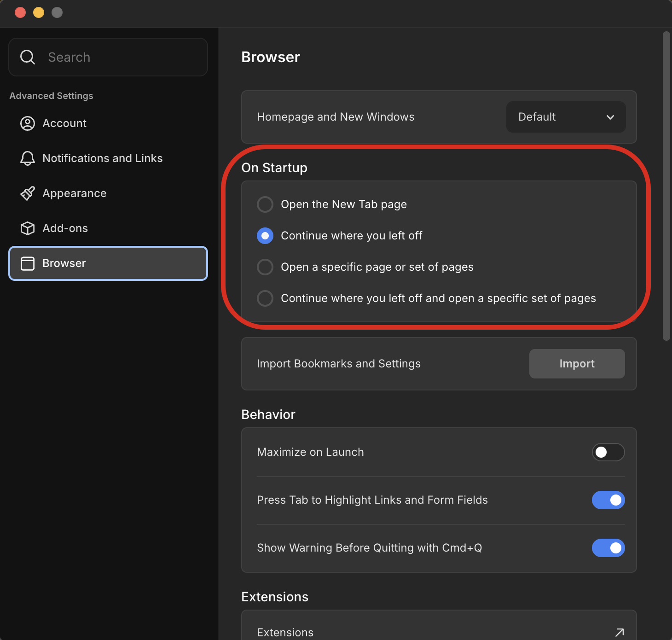Screen dimensions: 672x640
Task: Click the vertical scrollbar thumb
Action: tap(666, 186)
